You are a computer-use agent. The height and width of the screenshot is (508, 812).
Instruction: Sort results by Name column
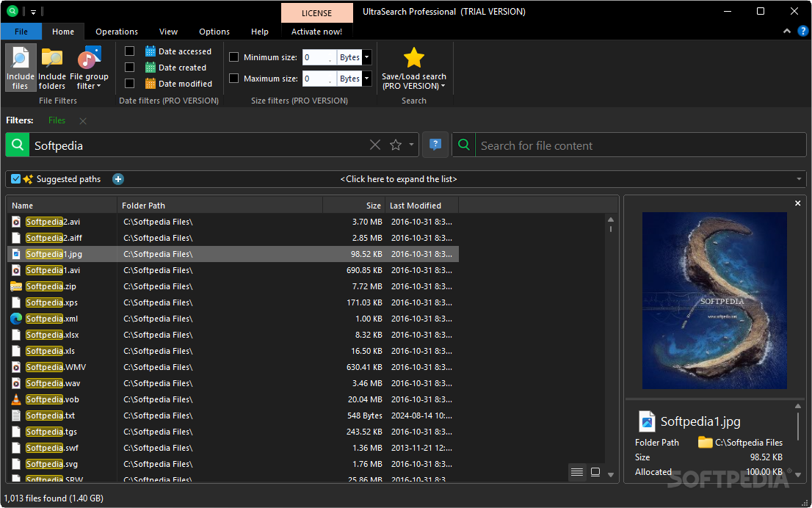tap(61, 206)
